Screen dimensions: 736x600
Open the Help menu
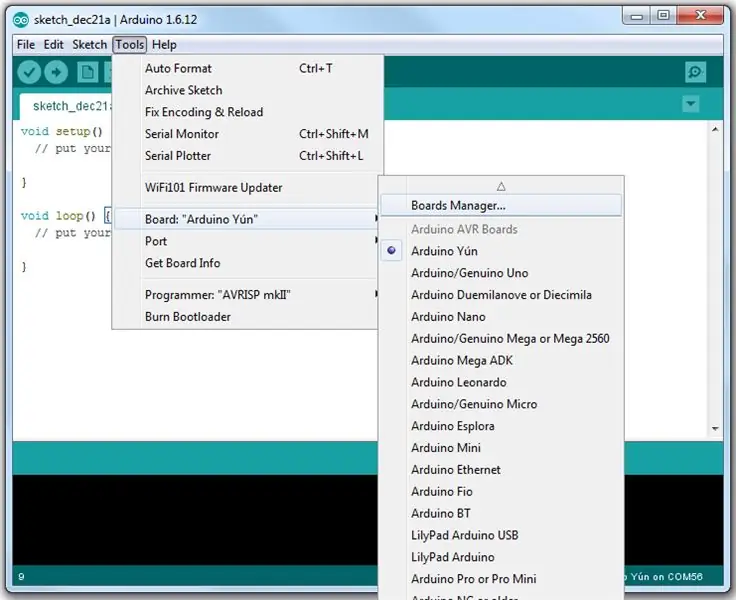[164, 45]
